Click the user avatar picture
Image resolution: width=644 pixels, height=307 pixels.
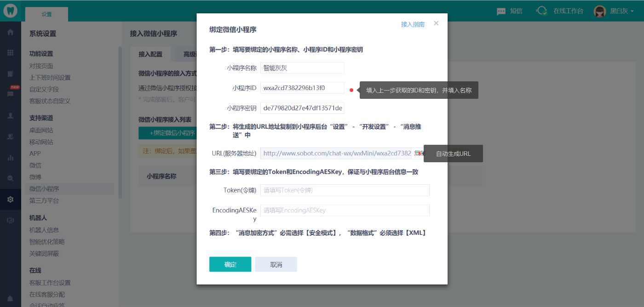coord(600,11)
